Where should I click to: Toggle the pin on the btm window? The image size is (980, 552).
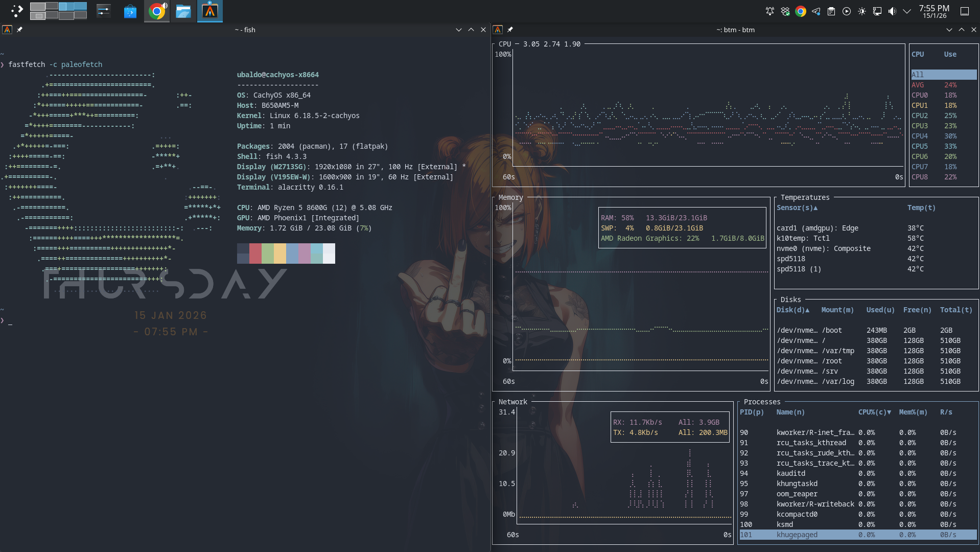[510, 30]
